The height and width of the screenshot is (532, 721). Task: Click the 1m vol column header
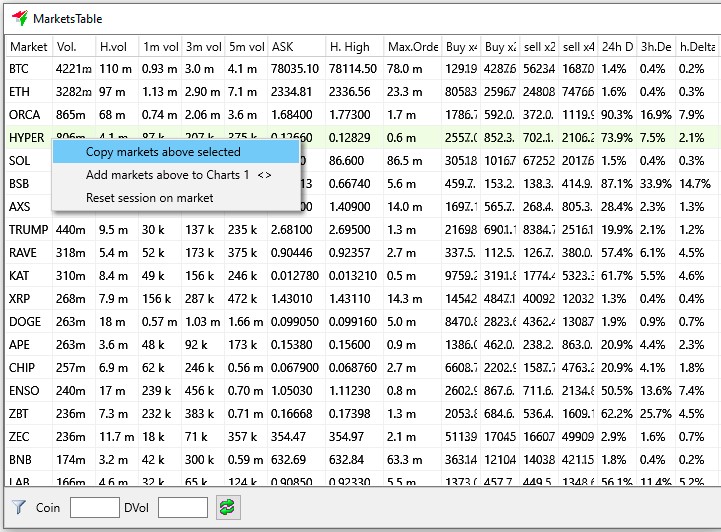click(160, 47)
